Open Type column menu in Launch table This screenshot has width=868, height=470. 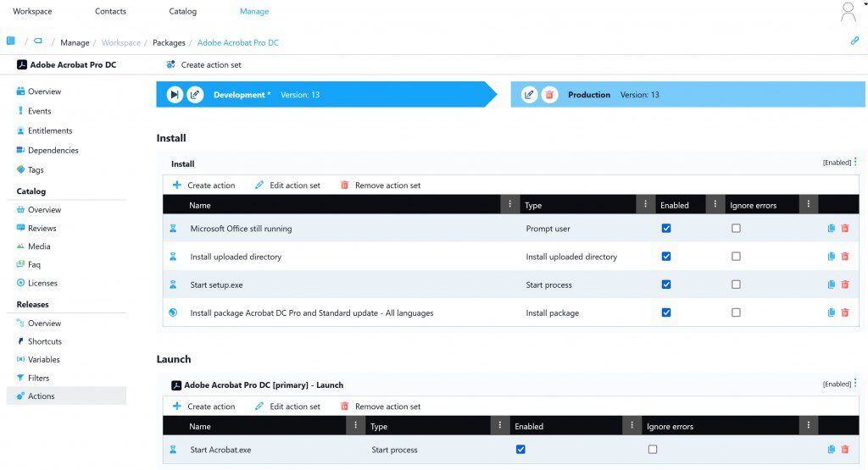point(499,425)
